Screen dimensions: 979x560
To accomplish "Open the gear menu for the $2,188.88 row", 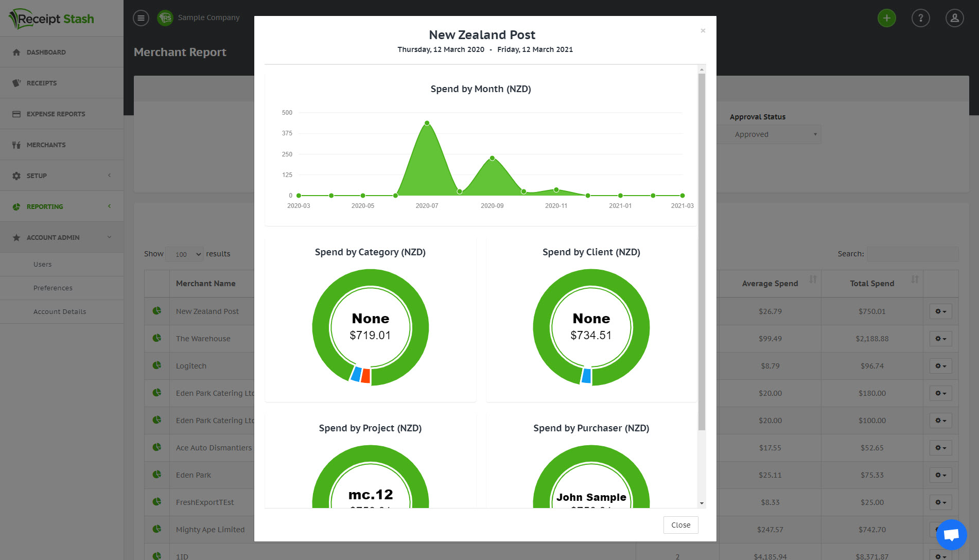I will coord(940,339).
